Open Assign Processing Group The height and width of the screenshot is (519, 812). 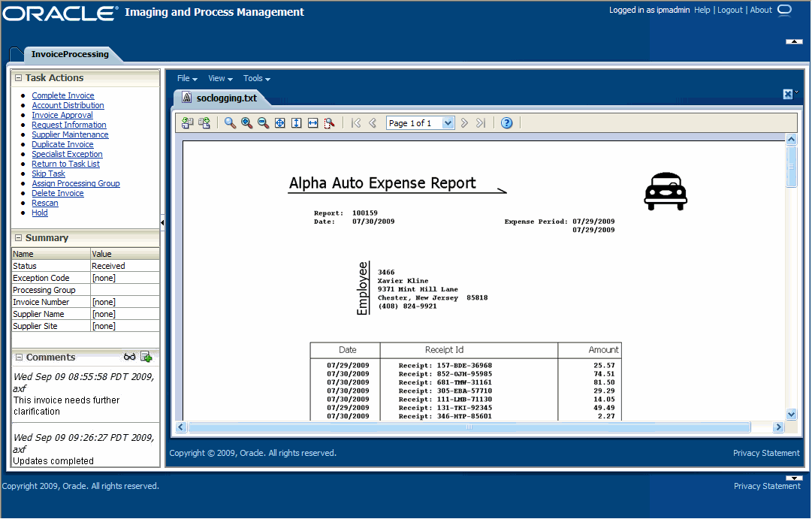coord(76,183)
